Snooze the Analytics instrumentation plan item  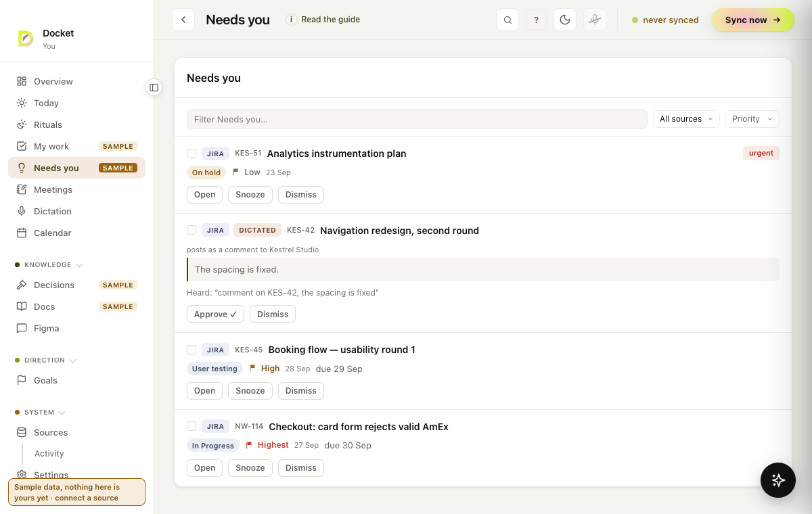tap(250, 195)
